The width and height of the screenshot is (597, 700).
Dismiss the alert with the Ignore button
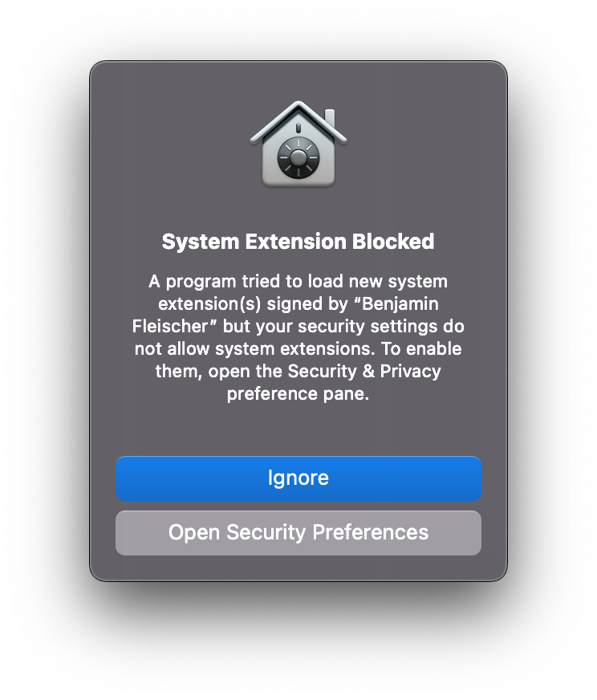(298, 478)
